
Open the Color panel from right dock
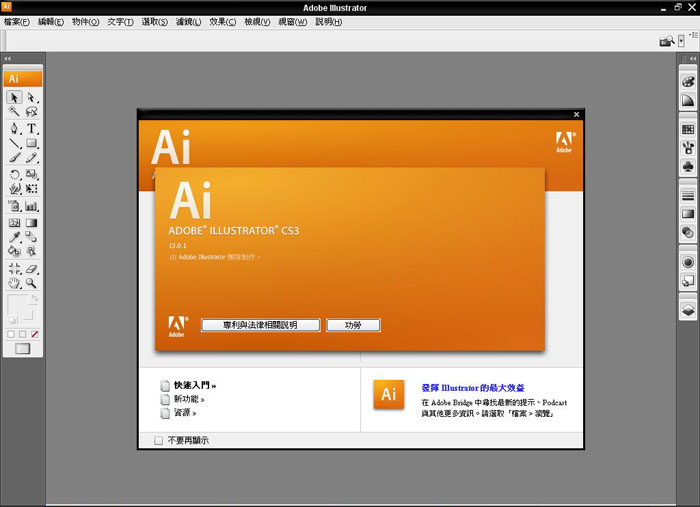tap(688, 82)
